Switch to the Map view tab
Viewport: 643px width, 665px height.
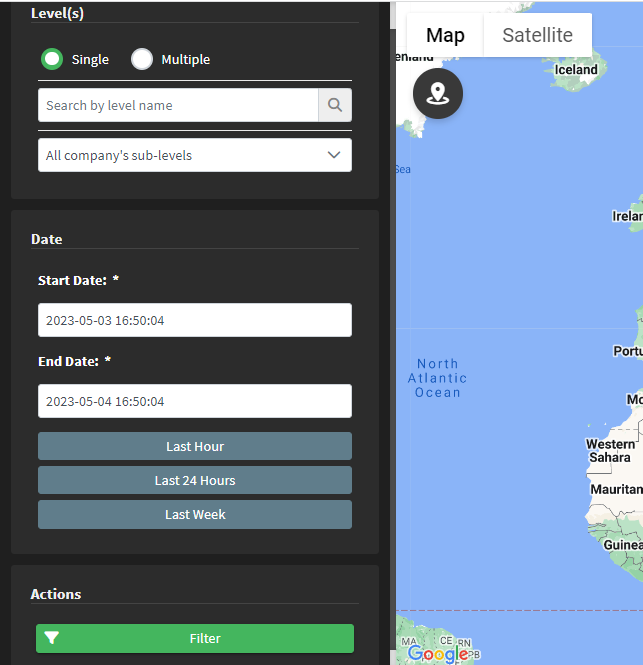[445, 35]
